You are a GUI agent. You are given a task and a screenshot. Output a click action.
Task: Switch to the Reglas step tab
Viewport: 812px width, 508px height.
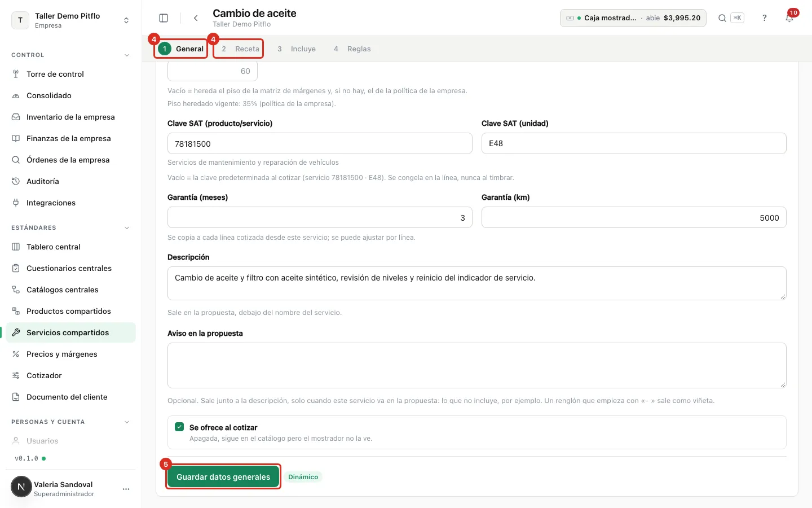tap(352, 49)
